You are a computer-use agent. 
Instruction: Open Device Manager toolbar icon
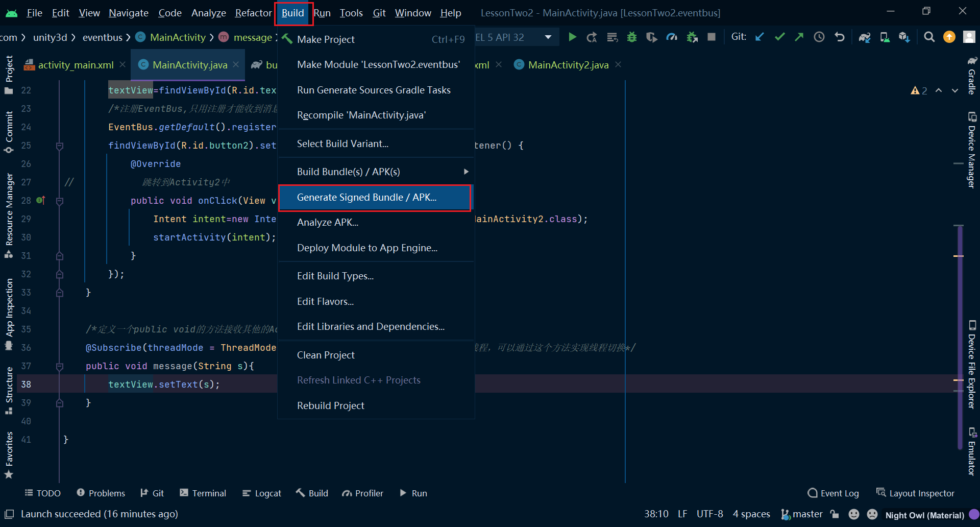[885, 37]
